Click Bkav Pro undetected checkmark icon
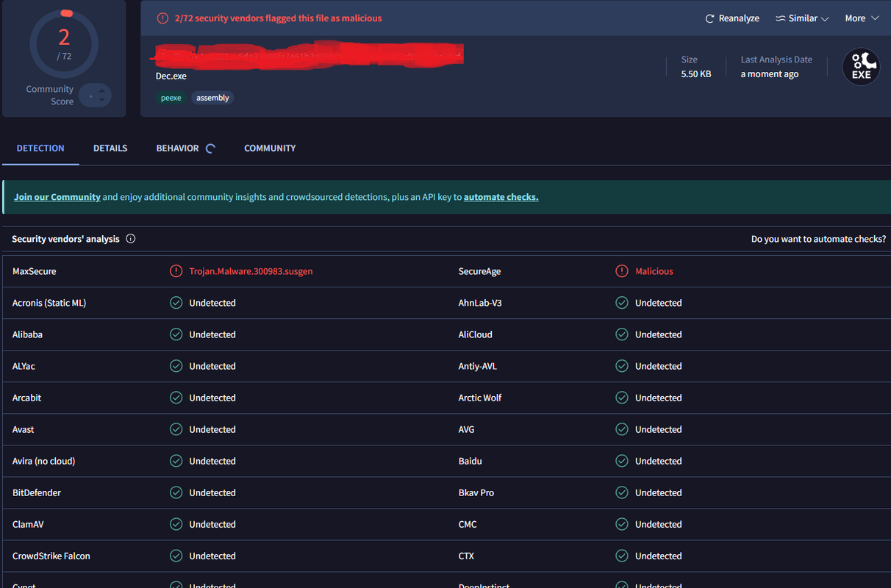Screen dimensions: 891x588 coord(622,492)
